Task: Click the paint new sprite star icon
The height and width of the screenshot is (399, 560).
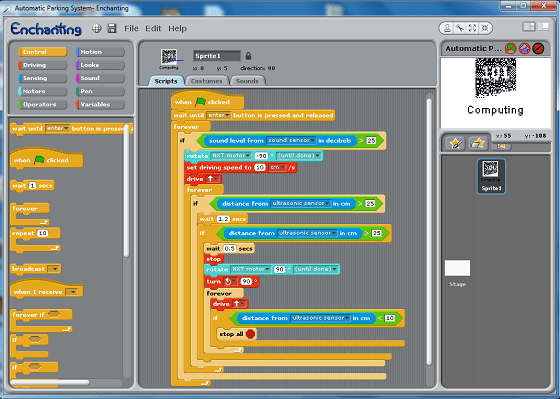Action: click(456, 144)
